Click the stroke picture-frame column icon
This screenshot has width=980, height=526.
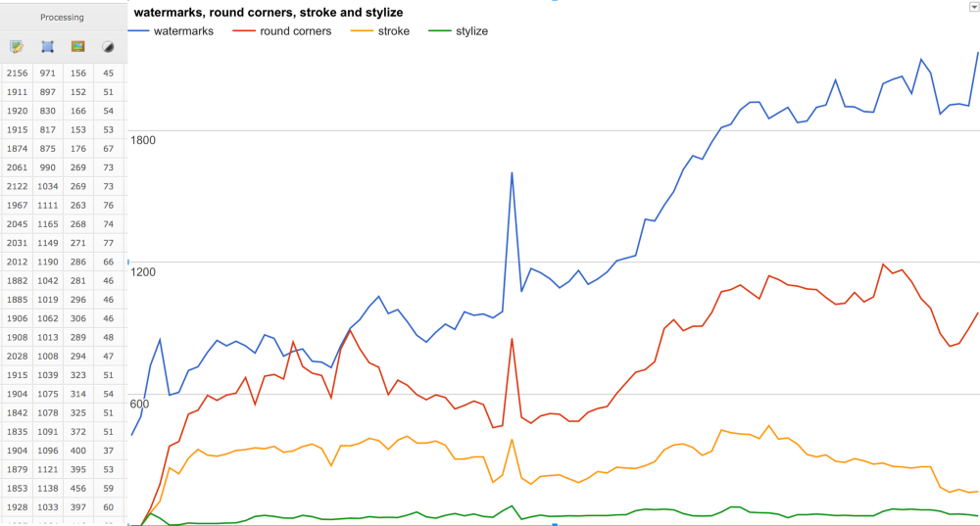77,46
